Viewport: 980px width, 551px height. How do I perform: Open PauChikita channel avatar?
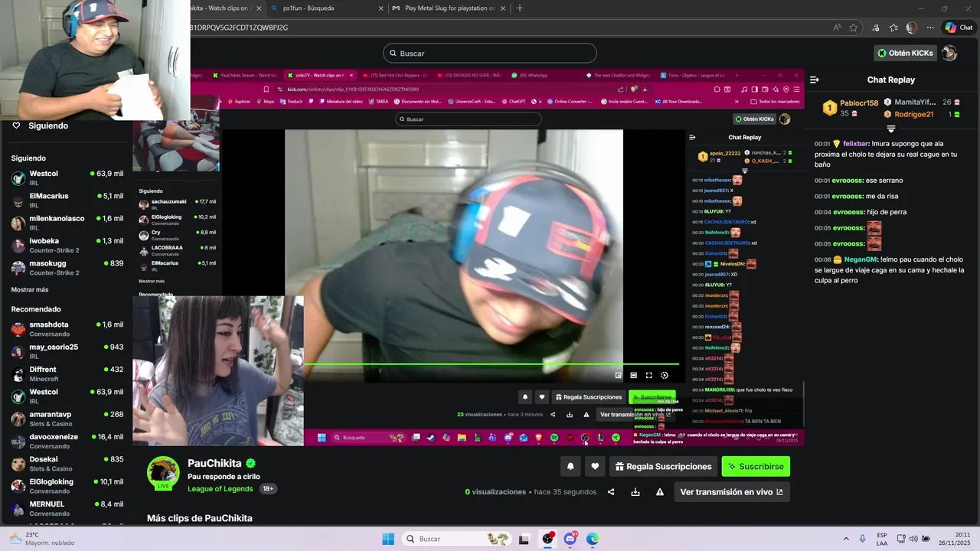163,473
